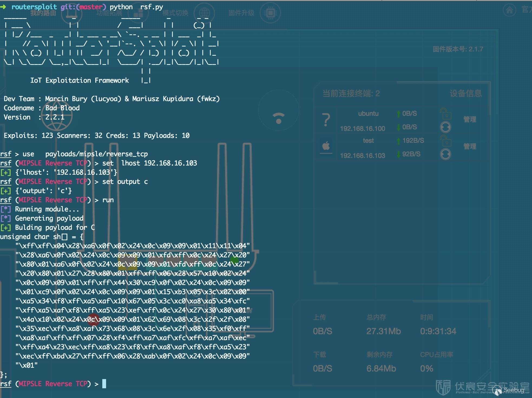The height and width of the screenshot is (398, 532).
Task: Click the globe icon beside 模式切换
Action: (205, 13)
